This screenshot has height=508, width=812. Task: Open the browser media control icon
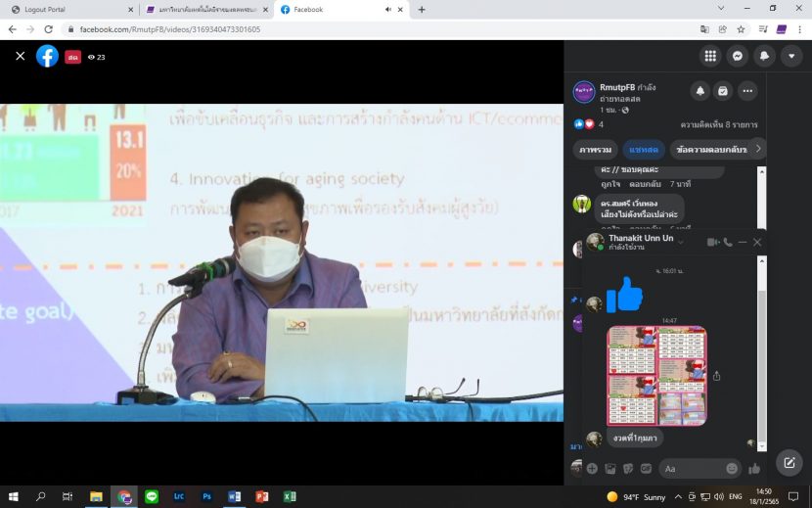click(x=763, y=29)
